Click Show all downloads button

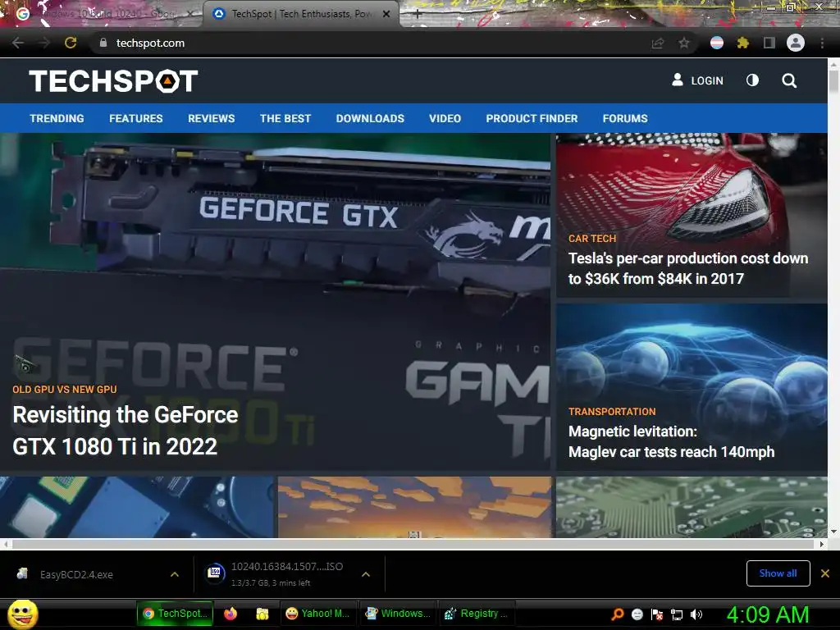point(778,573)
